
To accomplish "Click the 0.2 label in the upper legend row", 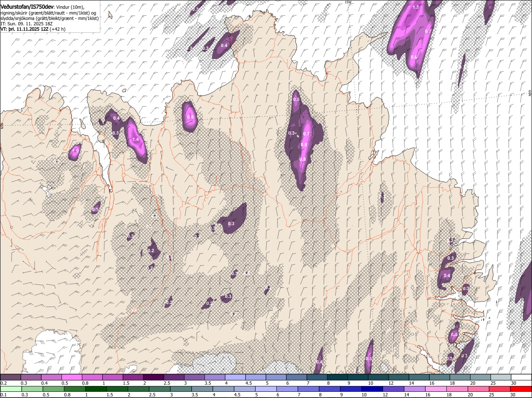I will [3, 383].
